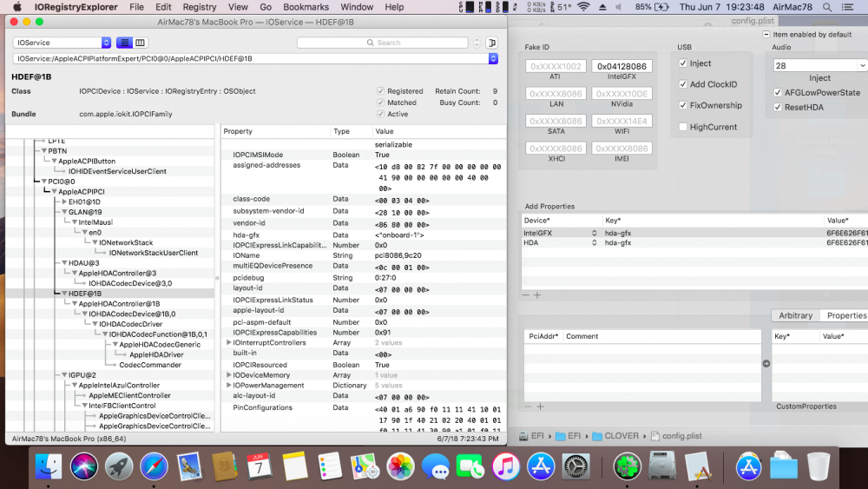Collapse the IGPU@2 tree node
The width and height of the screenshot is (868, 489).
point(64,375)
